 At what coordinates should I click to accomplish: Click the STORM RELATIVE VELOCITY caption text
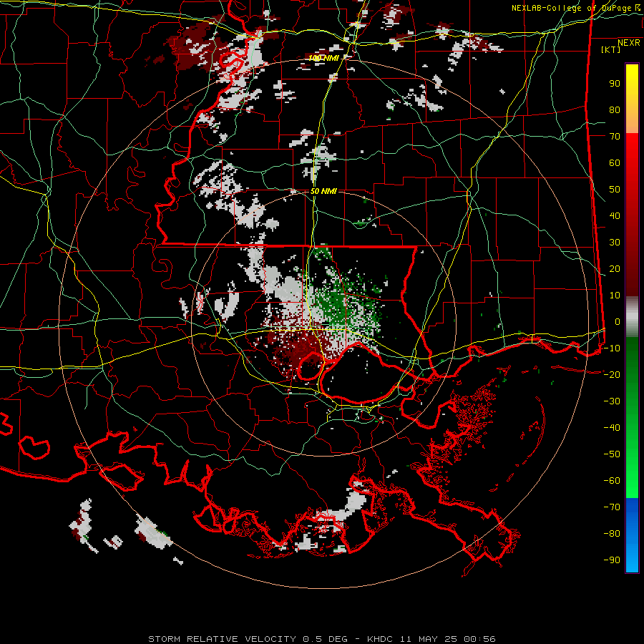222,639
